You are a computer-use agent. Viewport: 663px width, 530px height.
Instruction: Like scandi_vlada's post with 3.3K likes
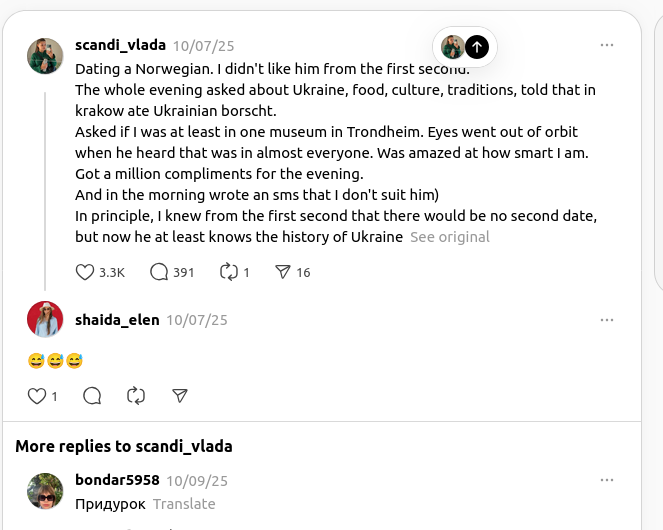[x=86, y=272]
